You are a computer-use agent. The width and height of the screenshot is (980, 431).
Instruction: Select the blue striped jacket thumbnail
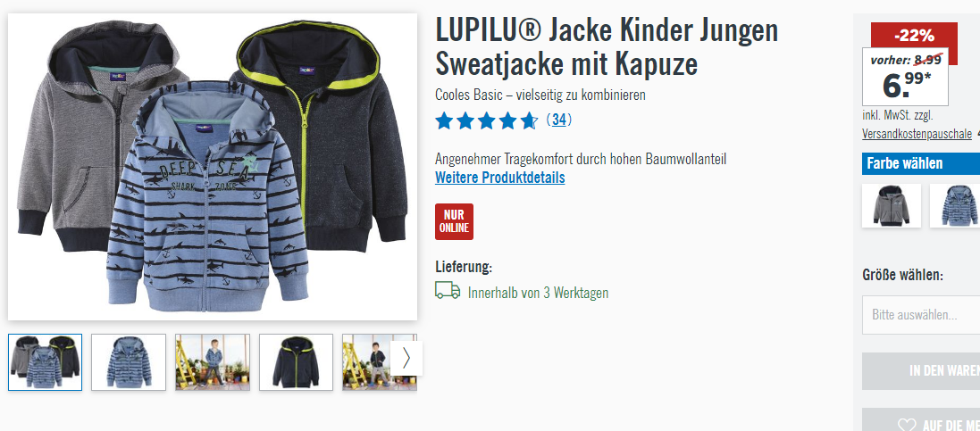click(129, 362)
